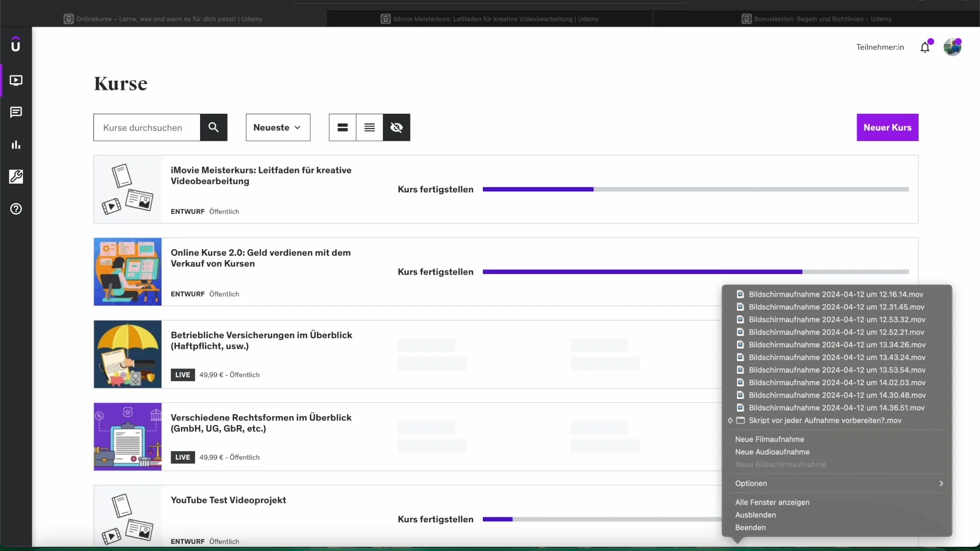Click Kurs fertigstellen for iMovie Meisterkurs
The width and height of the screenshot is (980, 551).
tap(435, 189)
